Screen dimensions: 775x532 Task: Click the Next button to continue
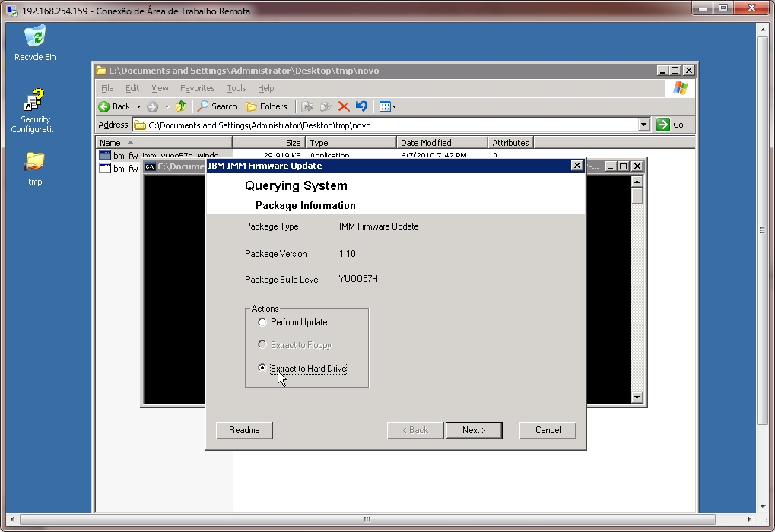473,430
